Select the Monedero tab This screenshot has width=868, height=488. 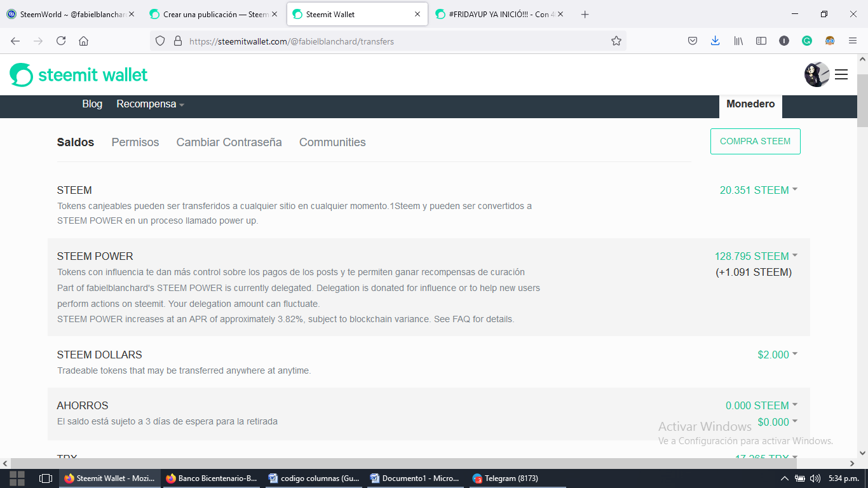[750, 105]
